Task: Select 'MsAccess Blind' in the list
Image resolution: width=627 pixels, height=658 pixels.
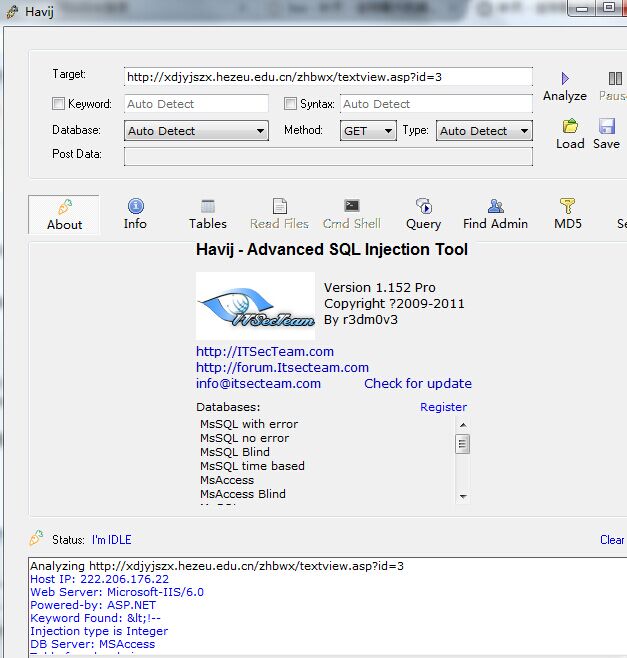Action: click(x=243, y=494)
